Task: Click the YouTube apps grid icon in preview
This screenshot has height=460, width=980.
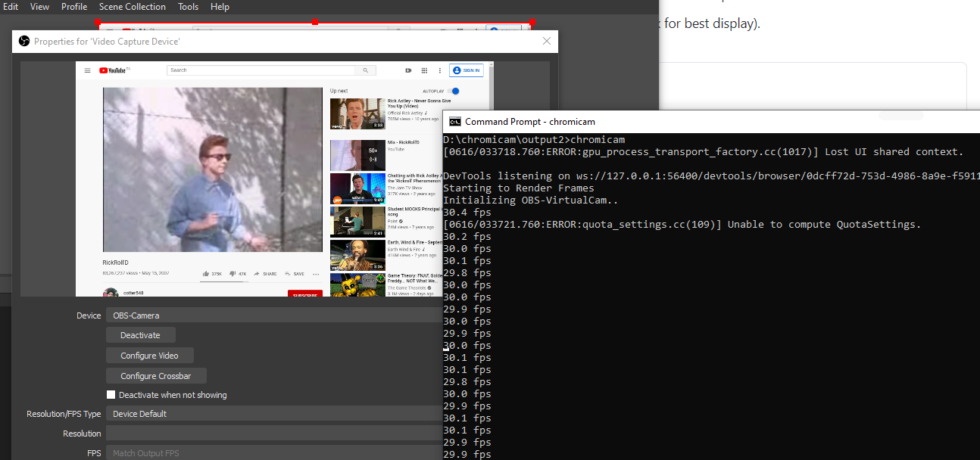Action: click(424, 70)
